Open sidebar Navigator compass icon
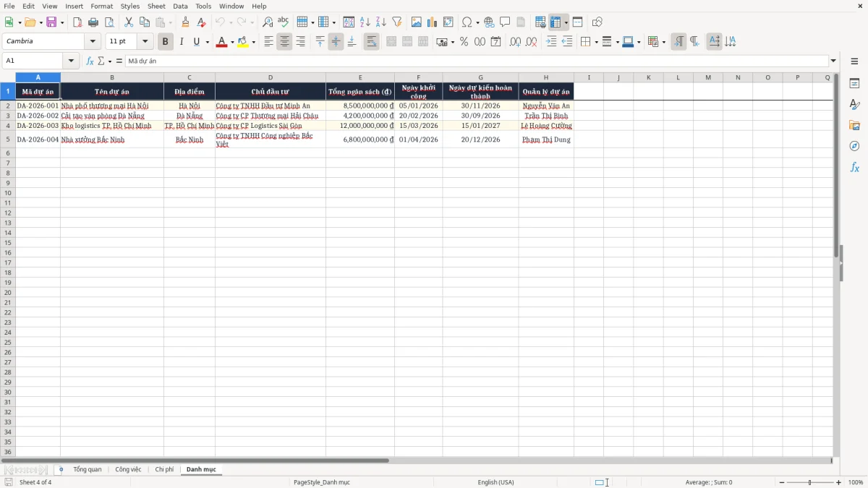Viewport: 868px width, 488px height. 854,147
